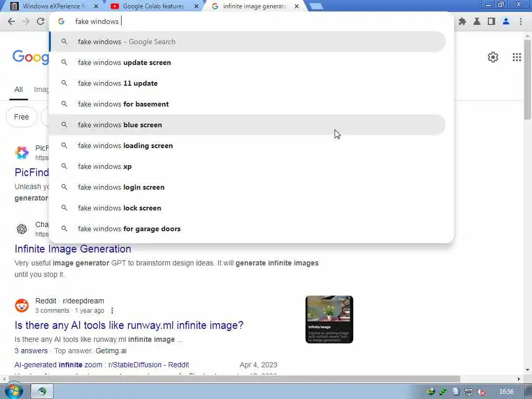
Task: Choose suggestion fake windows update screen
Action: click(x=248, y=62)
